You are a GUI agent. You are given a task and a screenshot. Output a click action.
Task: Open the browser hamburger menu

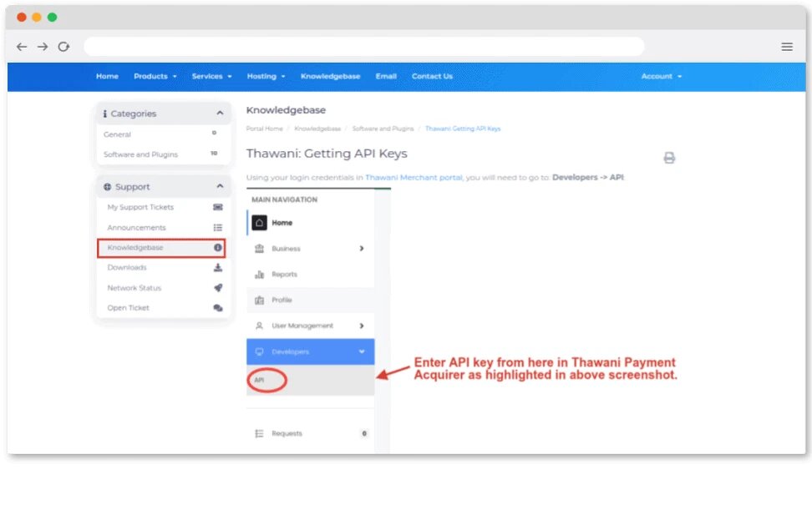787,47
